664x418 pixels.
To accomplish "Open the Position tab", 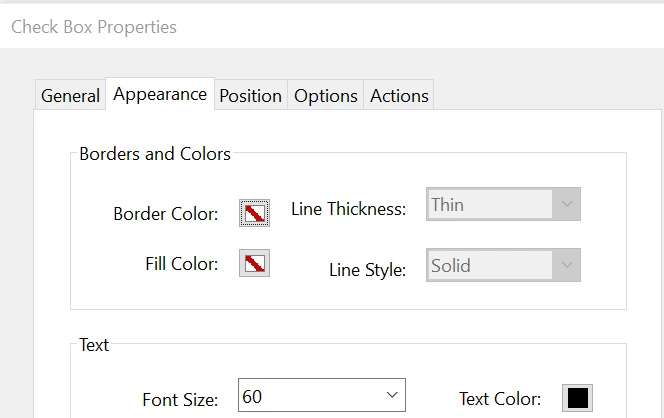I will point(250,96).
